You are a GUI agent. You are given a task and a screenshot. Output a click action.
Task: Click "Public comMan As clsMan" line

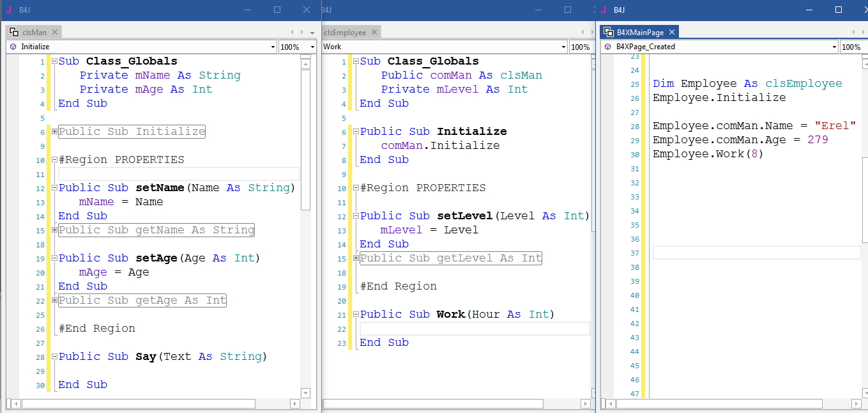click(462, 75)
